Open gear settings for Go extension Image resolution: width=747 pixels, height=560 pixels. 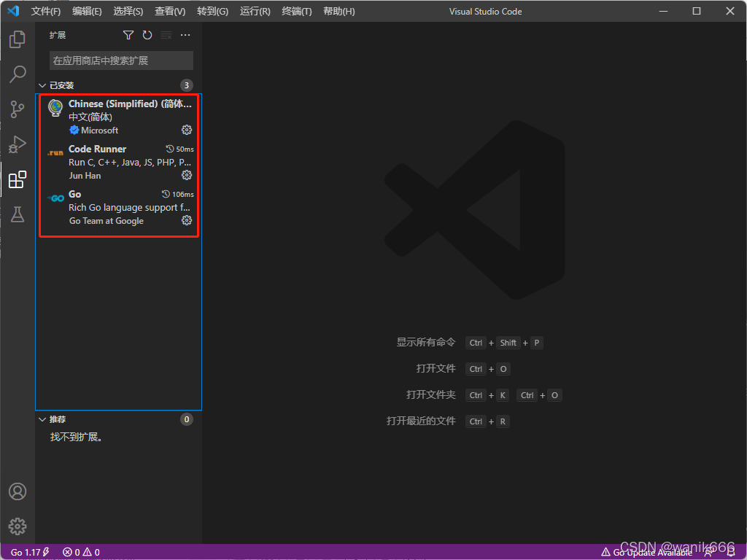(x=187, y=220)
